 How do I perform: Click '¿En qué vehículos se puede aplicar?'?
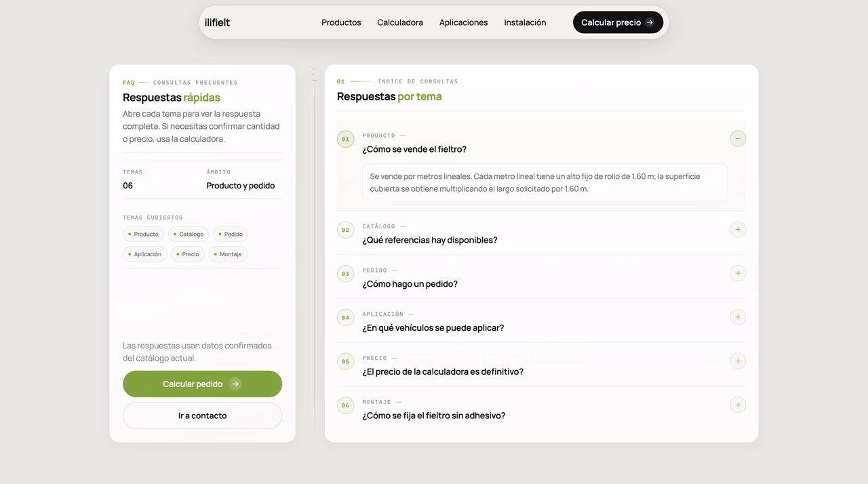[433, 328]
